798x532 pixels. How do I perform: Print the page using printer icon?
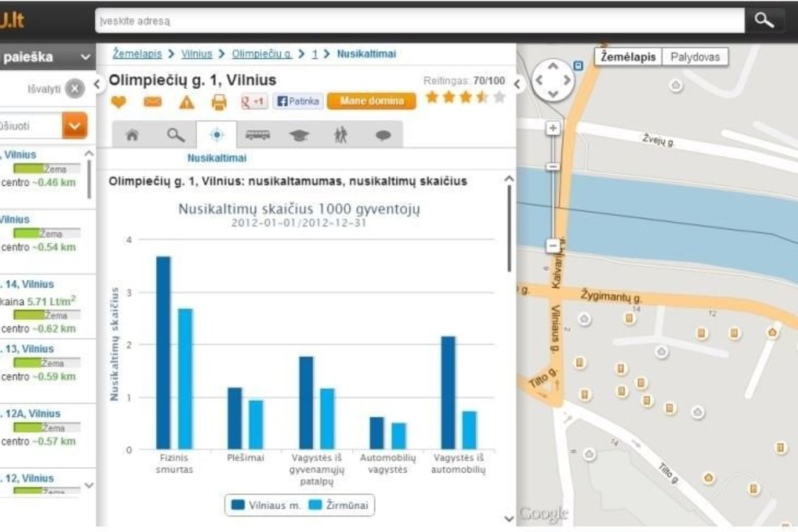pyautogui.click(x=219, y=102)
